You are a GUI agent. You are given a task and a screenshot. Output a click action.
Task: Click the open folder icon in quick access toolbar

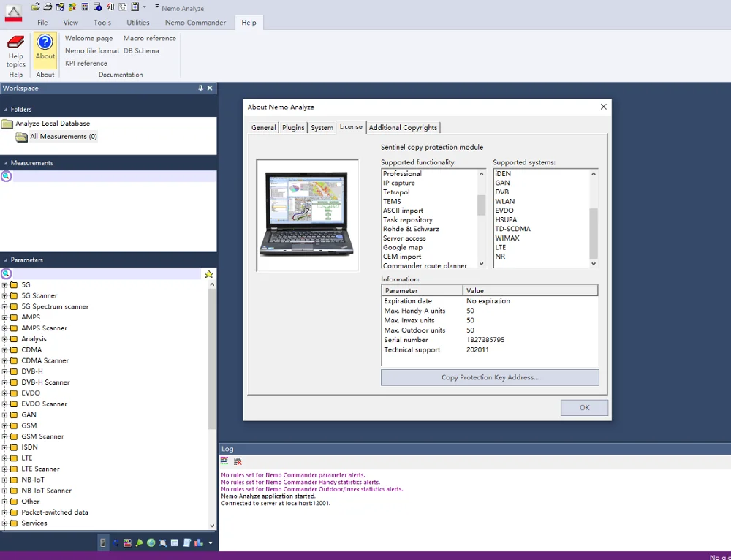(x=35, y=7)
